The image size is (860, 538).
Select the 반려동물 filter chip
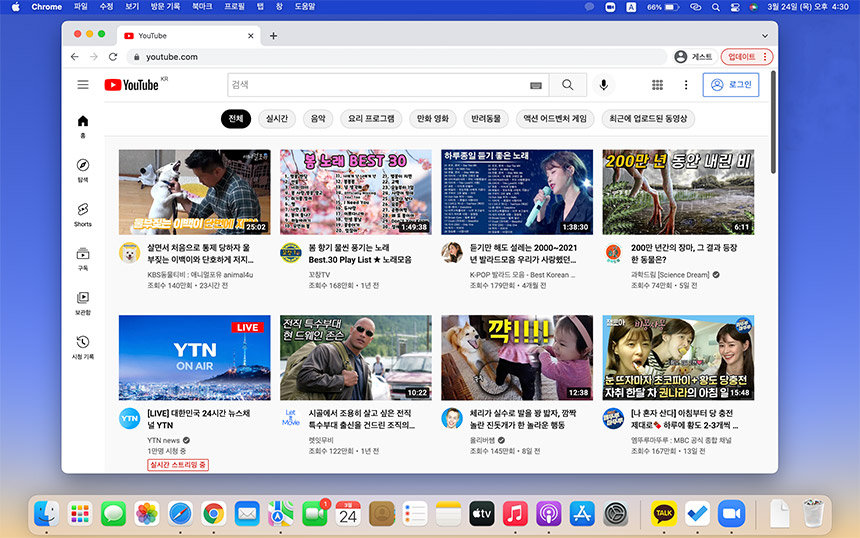click(x=486, y=118)
